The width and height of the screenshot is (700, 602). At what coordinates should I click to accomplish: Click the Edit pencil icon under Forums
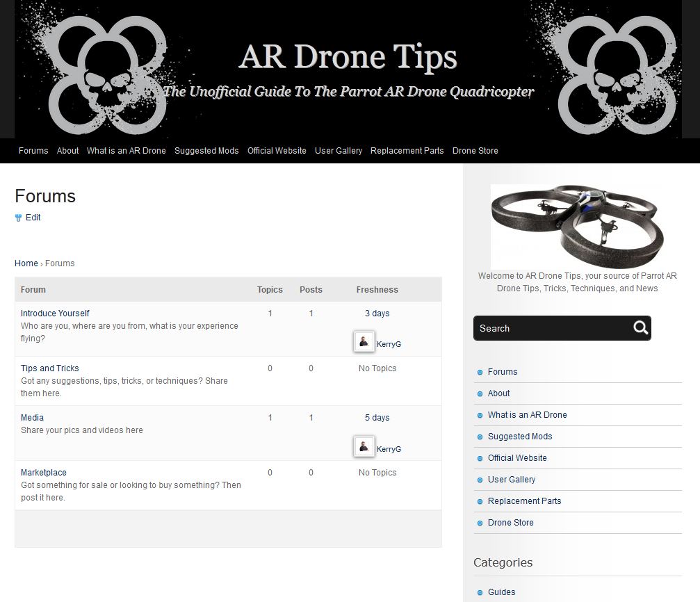tap(18, 218)
